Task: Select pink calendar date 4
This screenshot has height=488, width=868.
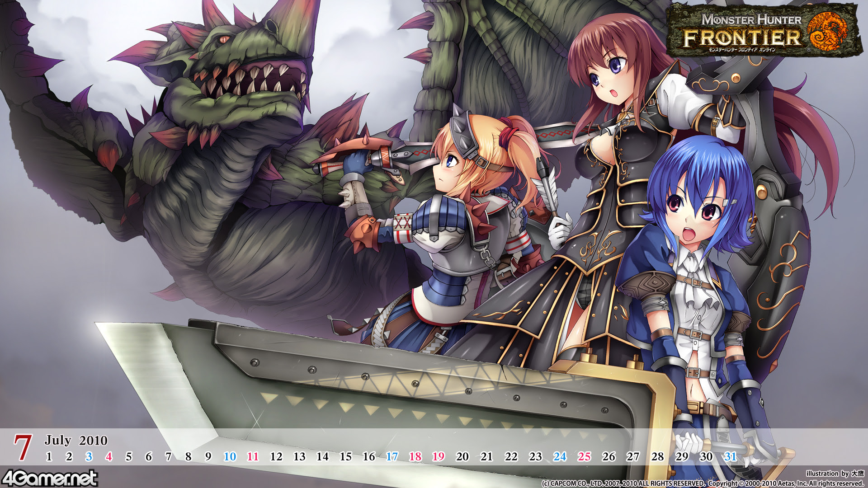Action: click(108, 456)
